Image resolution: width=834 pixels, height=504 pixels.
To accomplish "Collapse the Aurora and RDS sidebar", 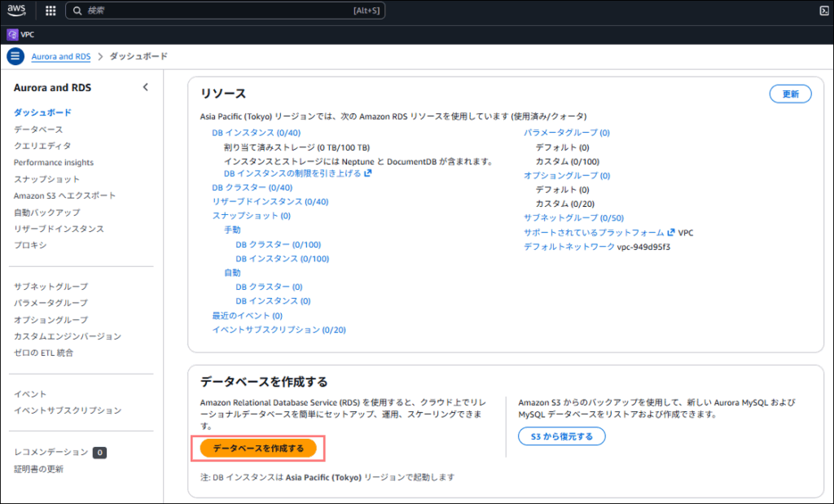I will 146,87.
